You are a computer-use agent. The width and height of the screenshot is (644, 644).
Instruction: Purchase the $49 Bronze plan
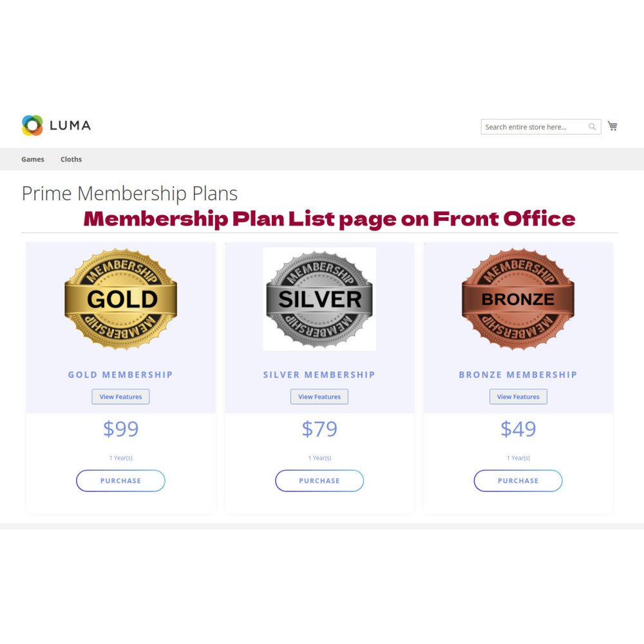point(518,481)
